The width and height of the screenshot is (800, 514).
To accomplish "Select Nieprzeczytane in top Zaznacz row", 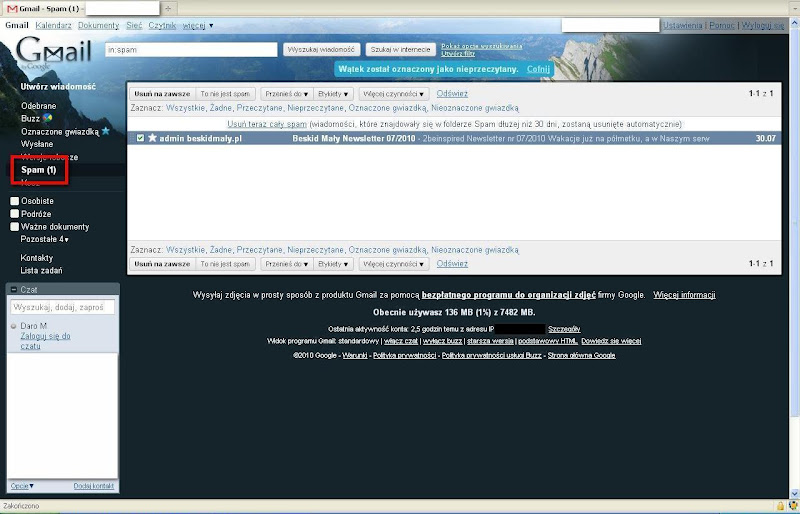I will pos(315,108).
